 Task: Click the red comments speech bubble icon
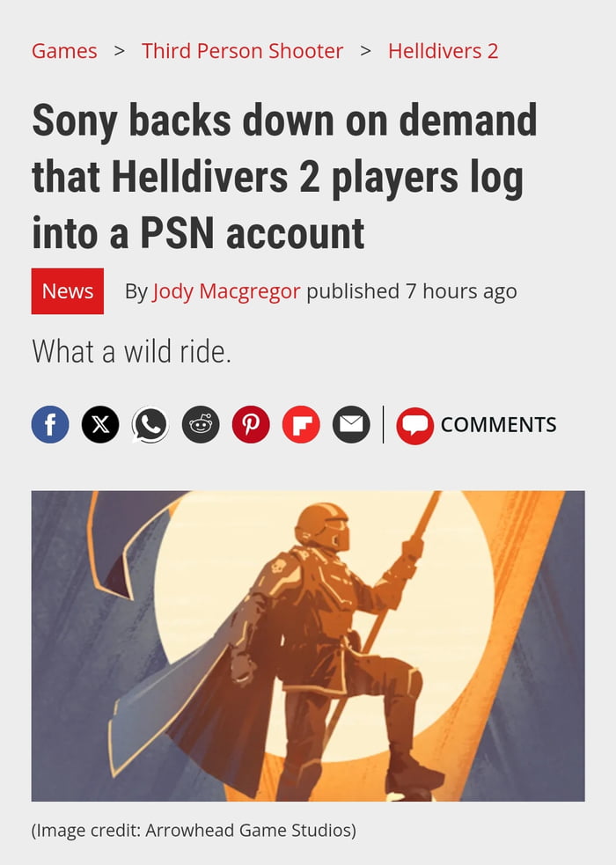point(414,425)
